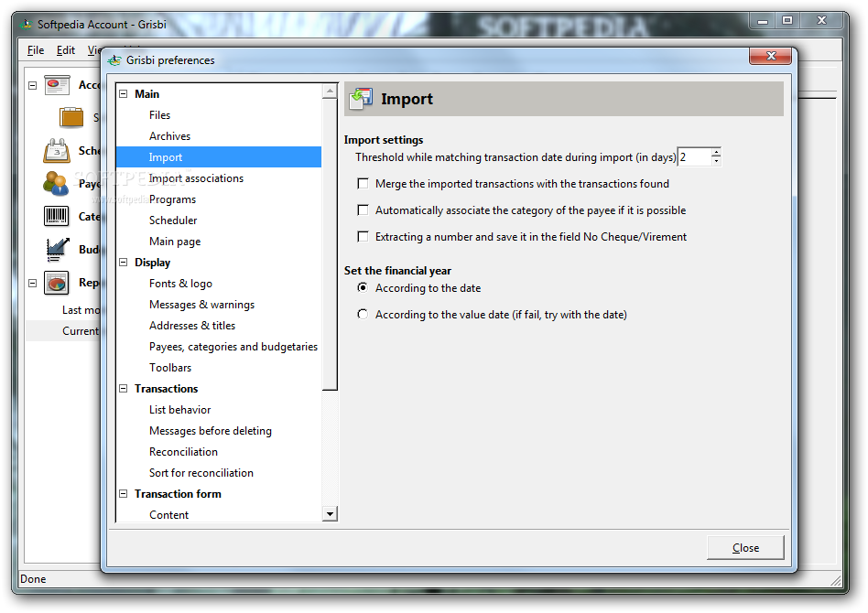Click the tree scrollbar down arrow

330,514
